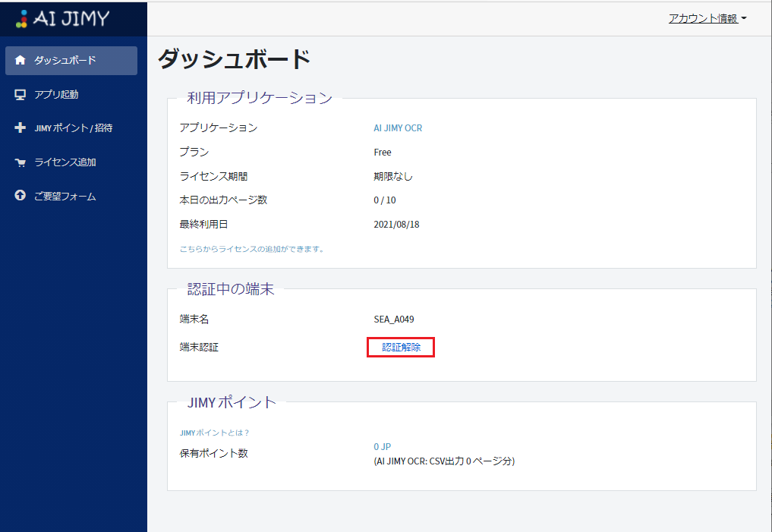Click the 2021/08/18 last-used date

coord(396,225)
